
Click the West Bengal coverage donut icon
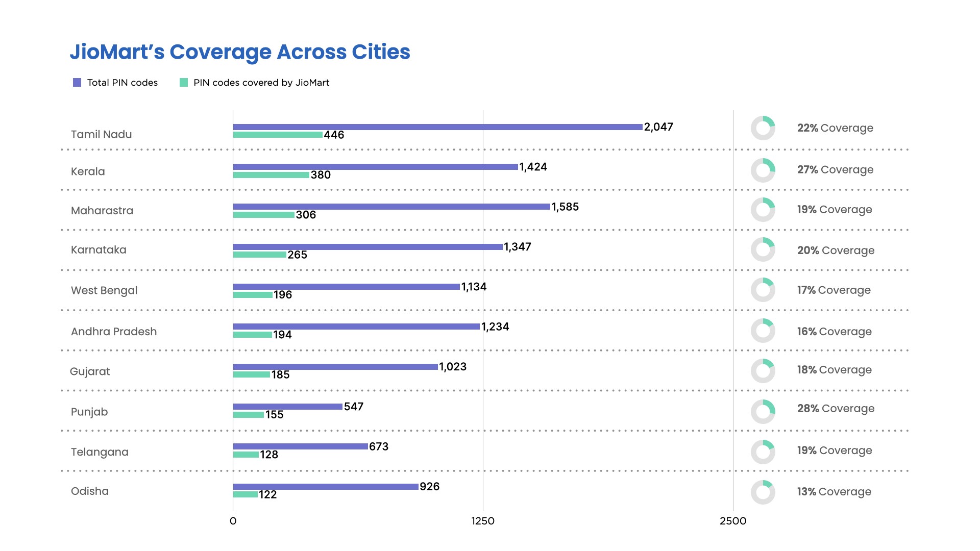coord(763,290)
